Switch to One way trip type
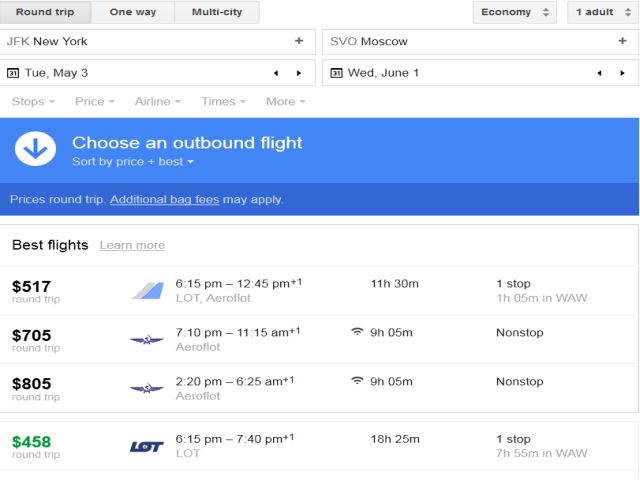Image resolution: width=640 pixels, height=480 pixels. click(133, 12)
